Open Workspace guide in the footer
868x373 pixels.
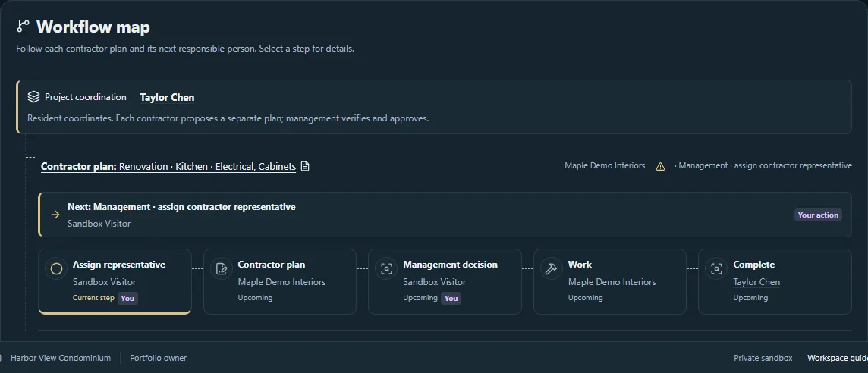837,358
